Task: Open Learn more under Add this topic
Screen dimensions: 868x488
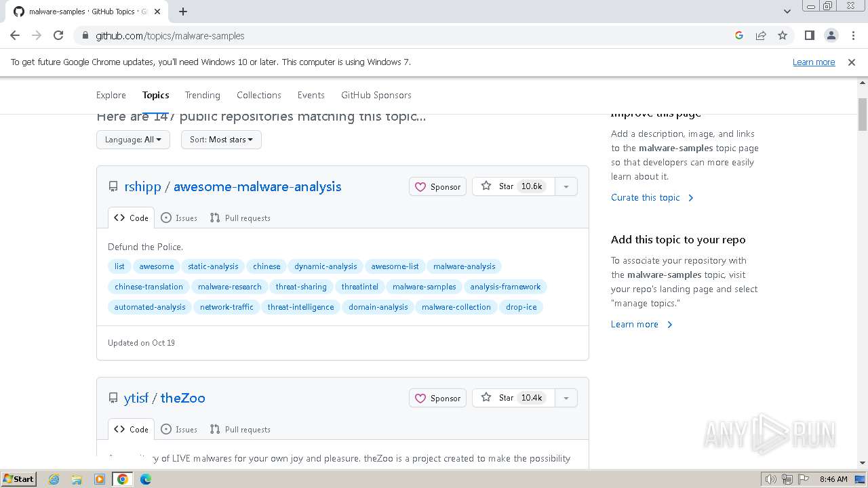Action: (642, 324)
